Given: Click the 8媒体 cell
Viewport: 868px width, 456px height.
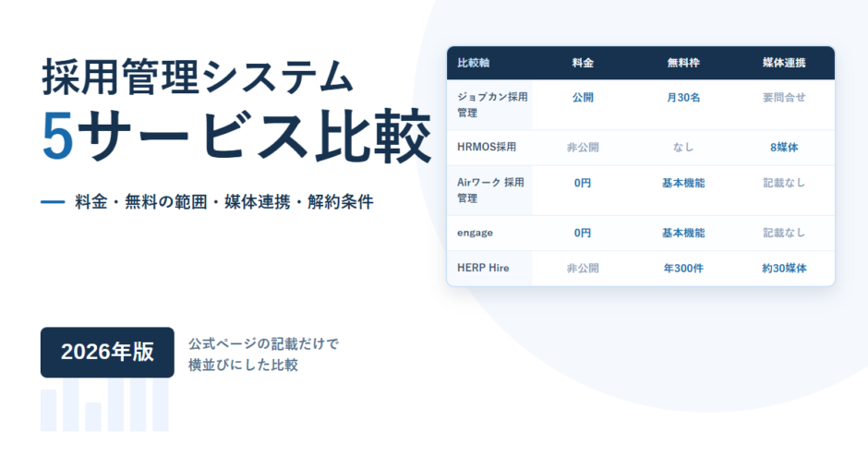Looking at the screenshot, I should click(784, 147).
